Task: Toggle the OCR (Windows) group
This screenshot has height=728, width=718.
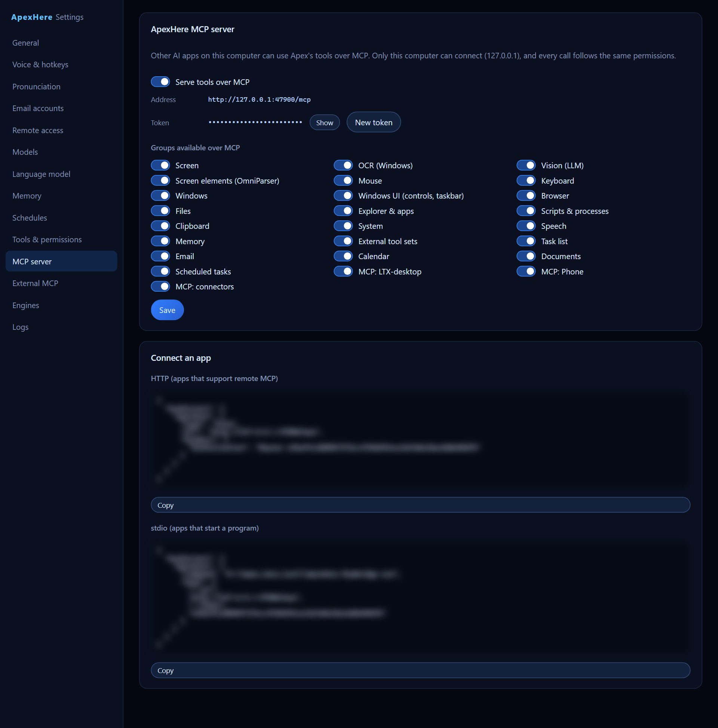Action: tap(343, 165)
